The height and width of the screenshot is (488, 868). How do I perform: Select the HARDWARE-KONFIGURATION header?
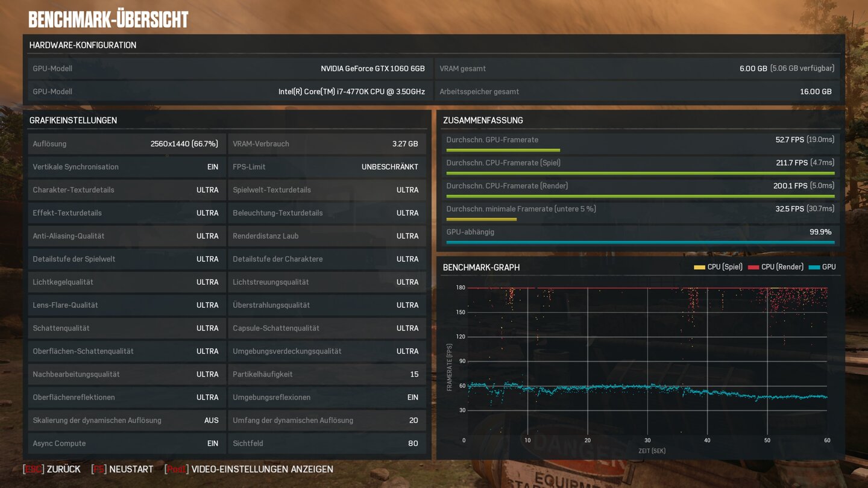[83, 45]
